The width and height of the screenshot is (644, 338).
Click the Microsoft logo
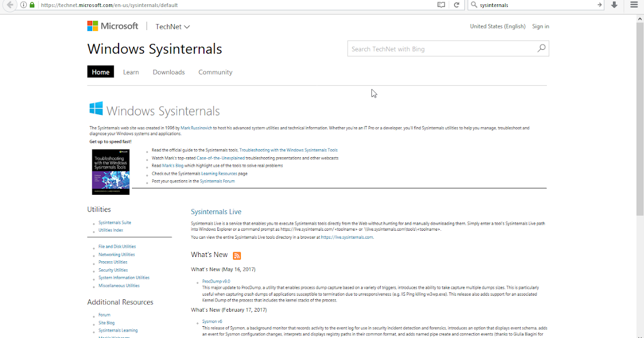[113, 26]
